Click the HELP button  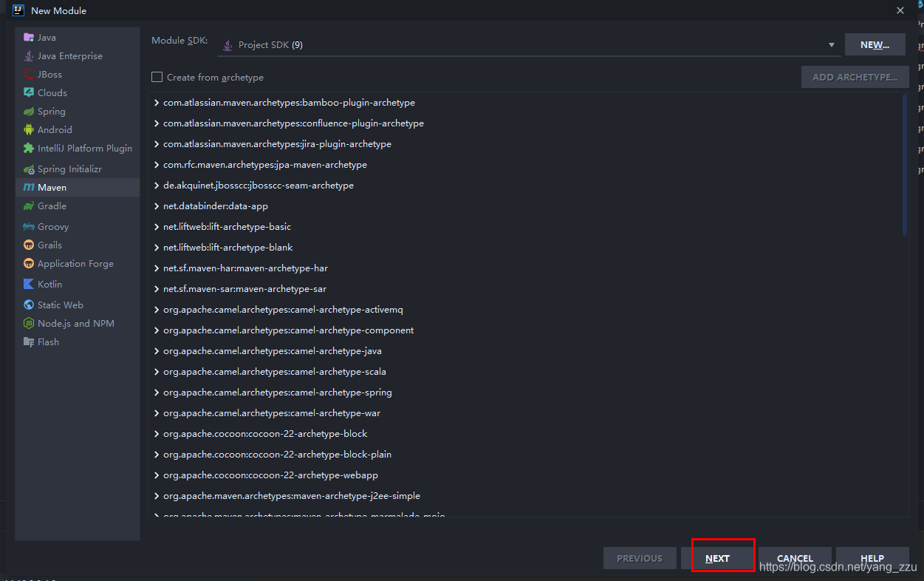click(x=872, y=558)
